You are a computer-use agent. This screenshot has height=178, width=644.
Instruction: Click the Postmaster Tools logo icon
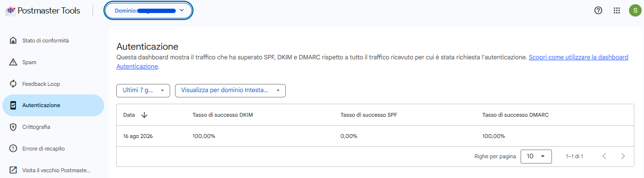pos(10,11)
